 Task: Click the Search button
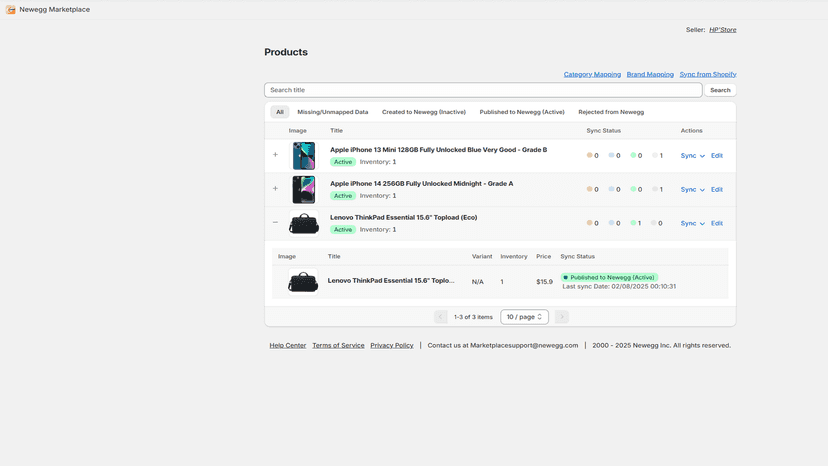[720, 90]
